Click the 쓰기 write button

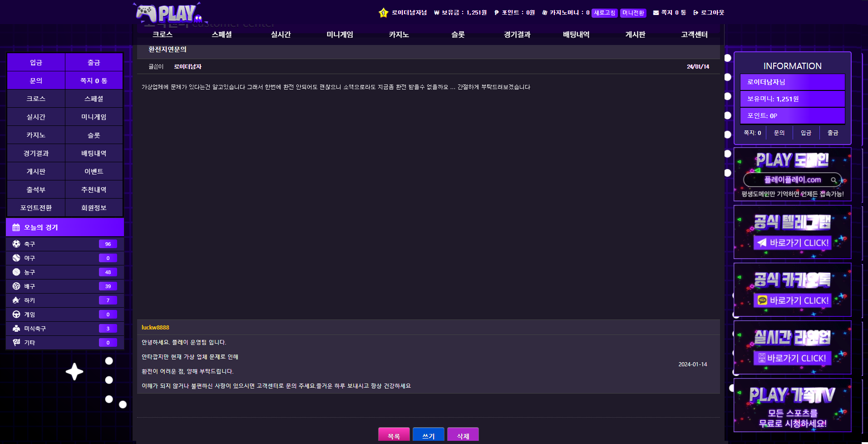pos(428,435)
